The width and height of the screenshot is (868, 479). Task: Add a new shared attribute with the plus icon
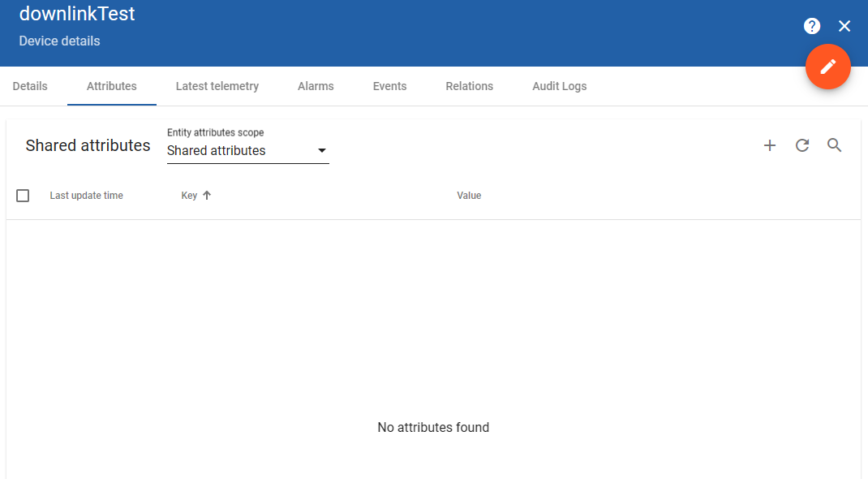pos(769,145)
